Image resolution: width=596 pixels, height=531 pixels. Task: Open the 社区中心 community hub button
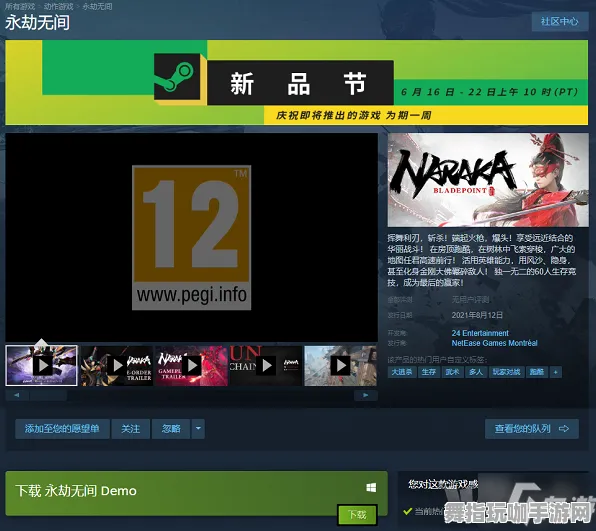tap(560, 21)
